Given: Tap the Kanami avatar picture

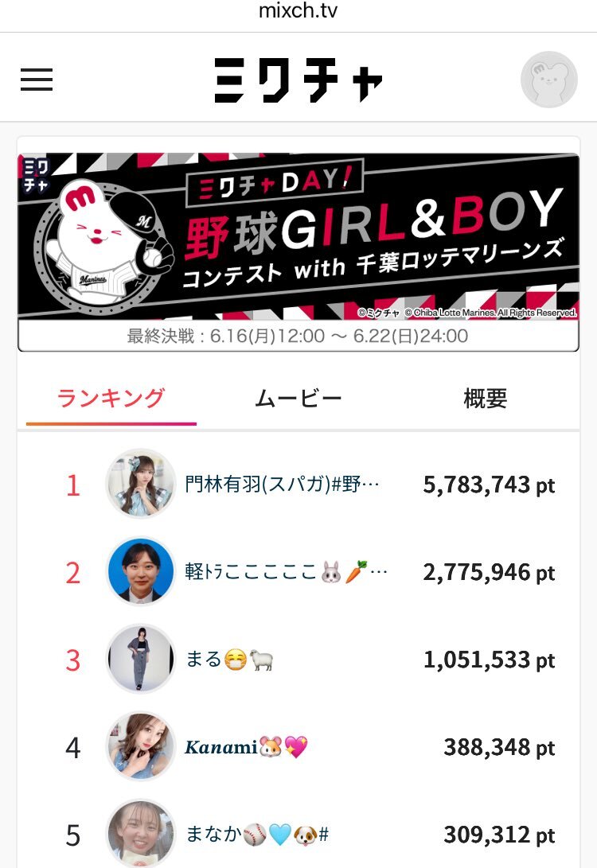Looking at the screenshot, I should coord(141,746).
